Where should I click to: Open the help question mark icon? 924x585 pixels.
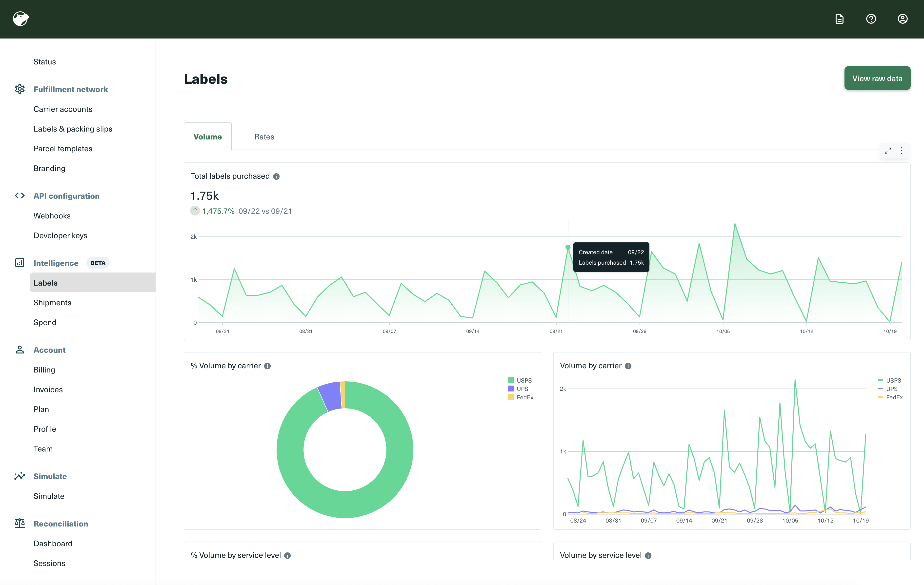[x=871, y=19]
